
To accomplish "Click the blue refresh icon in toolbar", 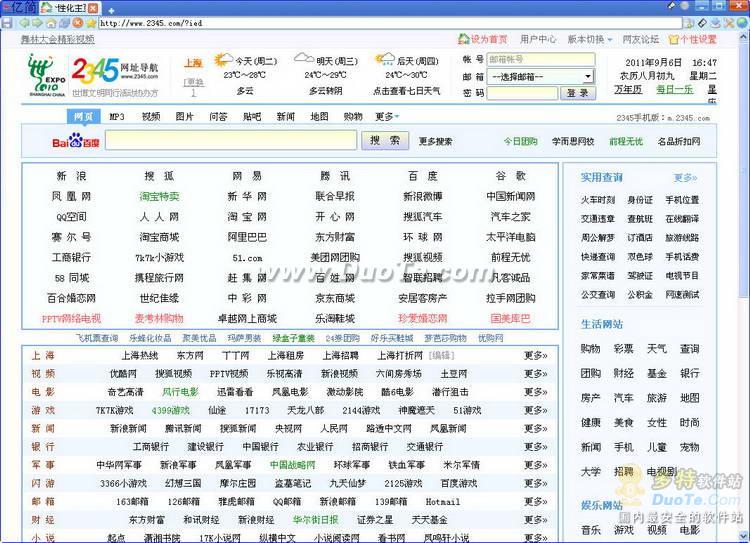I will [x=64, y=23].
